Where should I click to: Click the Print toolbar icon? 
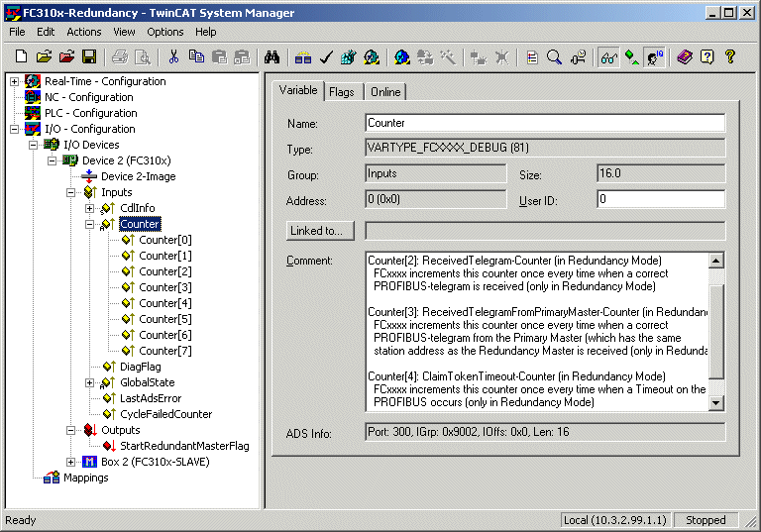point(120,57)
